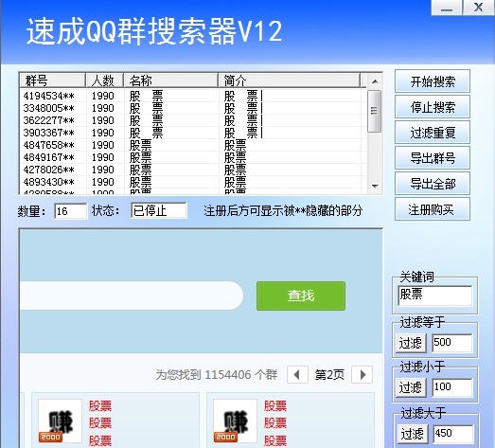The width and height of the screenshot is (495, 448).
Task: Export group numbers via 导出群号
Action: 433,157
